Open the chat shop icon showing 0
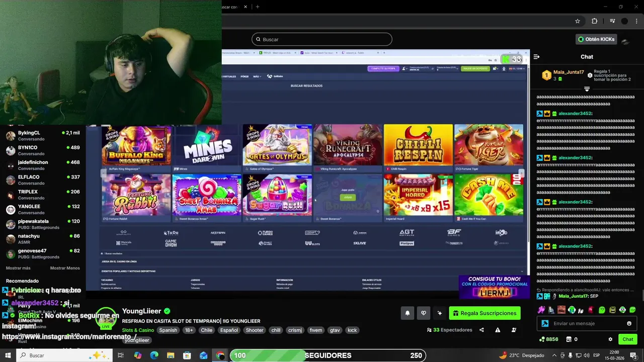Image resolution: width=644 pixels, height=362 pixels. coord(572,339)
